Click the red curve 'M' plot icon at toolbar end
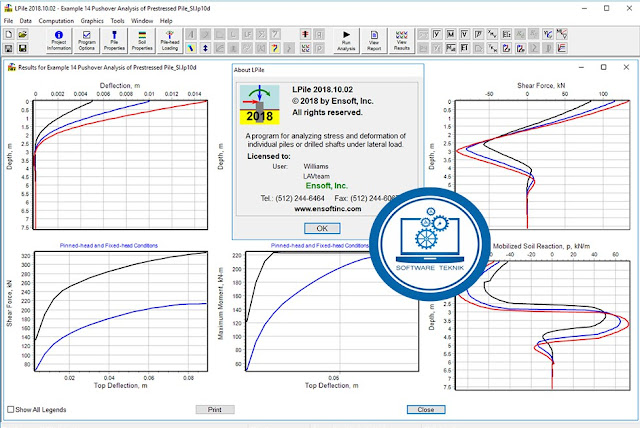Viewport: 640px width, 428px height. [x=562, y=34]
